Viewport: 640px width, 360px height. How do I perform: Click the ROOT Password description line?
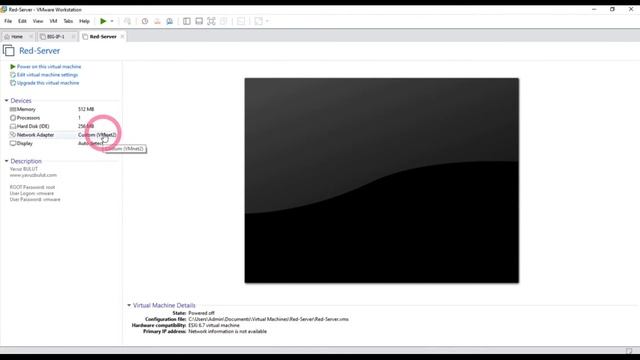pos(32,187)
